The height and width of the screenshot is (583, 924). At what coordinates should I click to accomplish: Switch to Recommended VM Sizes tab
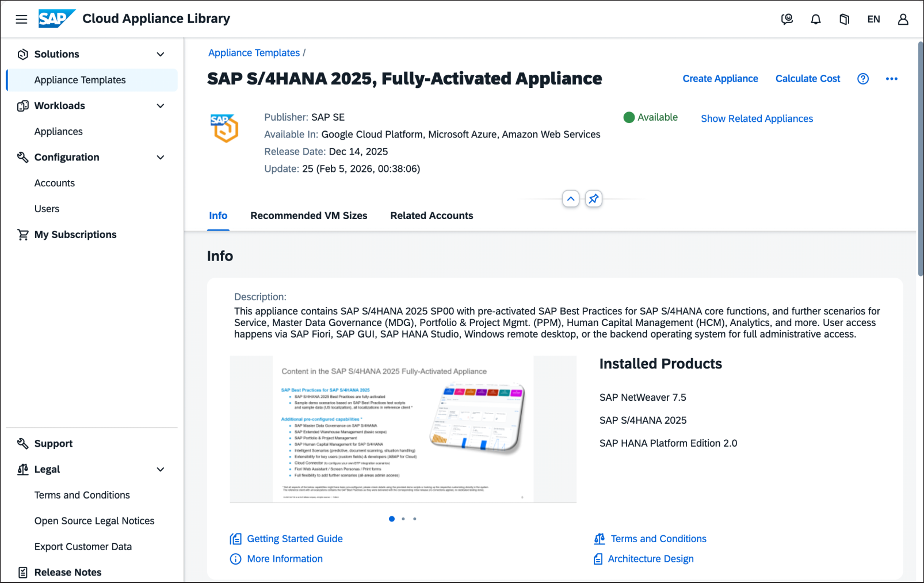309,216
